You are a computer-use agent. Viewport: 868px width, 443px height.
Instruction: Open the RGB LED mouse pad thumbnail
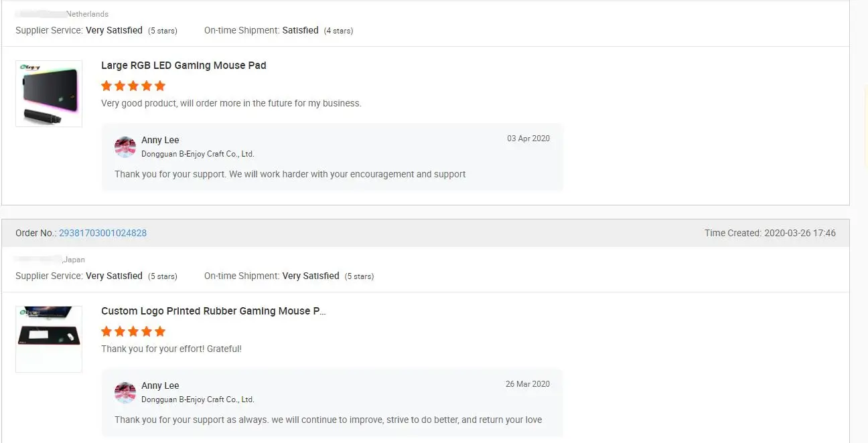(49, 94)
